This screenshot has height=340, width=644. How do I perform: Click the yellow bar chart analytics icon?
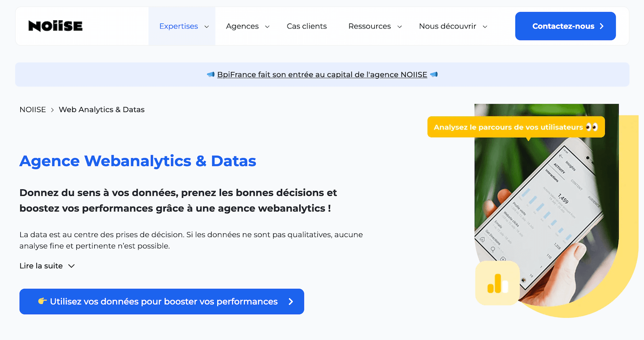pos(497,283)
